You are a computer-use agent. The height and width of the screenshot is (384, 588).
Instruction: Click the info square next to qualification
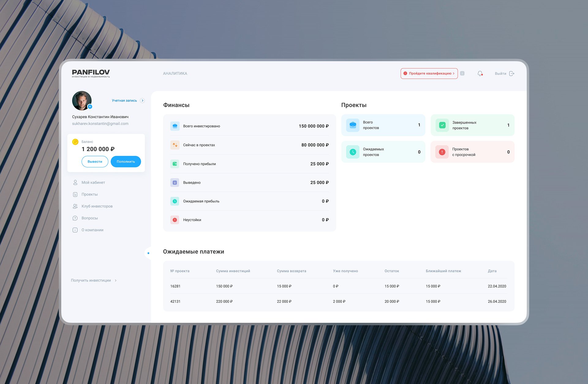coord(462,73)
